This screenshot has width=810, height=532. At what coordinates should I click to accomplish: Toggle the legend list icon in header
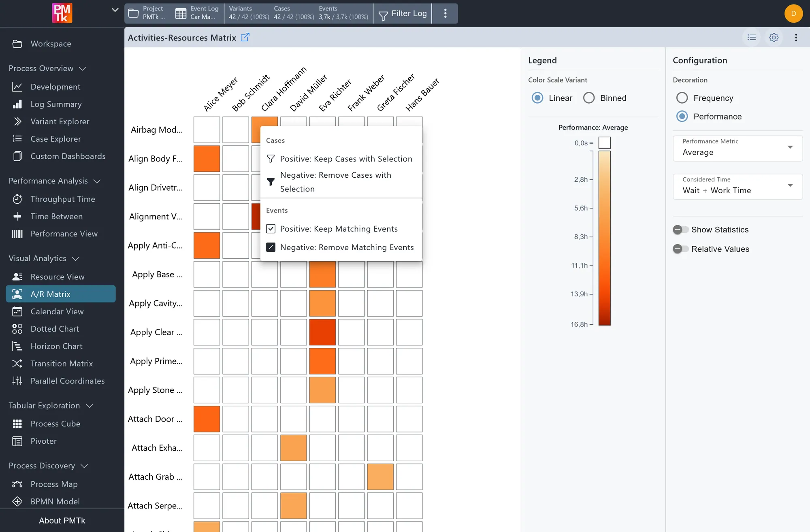coord(752,37)
